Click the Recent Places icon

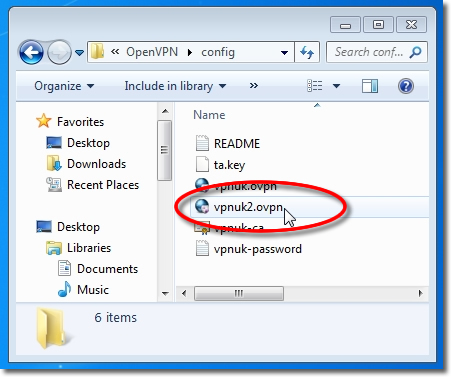click(54, 184)
